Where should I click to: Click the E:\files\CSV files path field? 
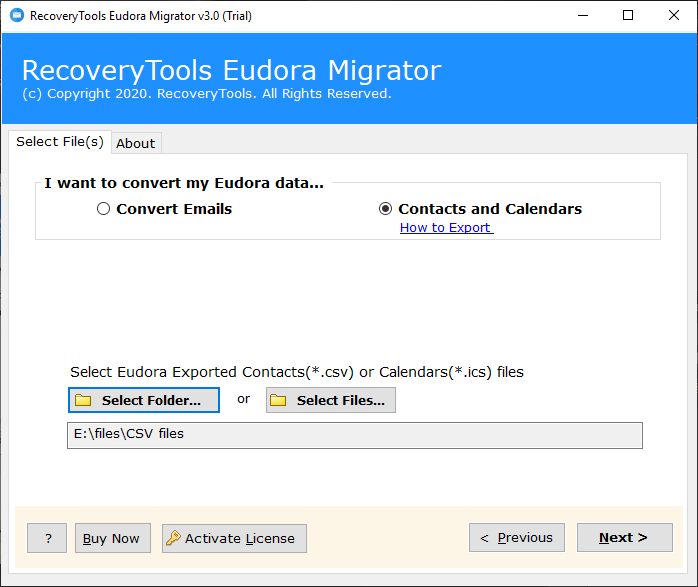pos(355,435)
